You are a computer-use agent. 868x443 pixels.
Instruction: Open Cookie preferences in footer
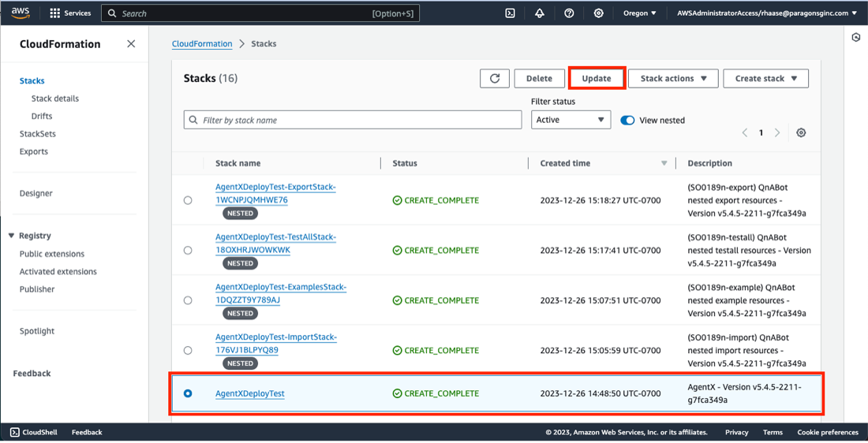828,432
